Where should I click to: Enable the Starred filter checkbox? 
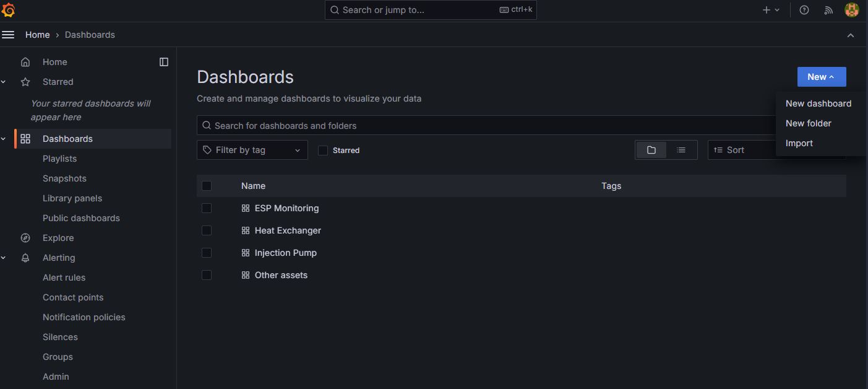323,151
